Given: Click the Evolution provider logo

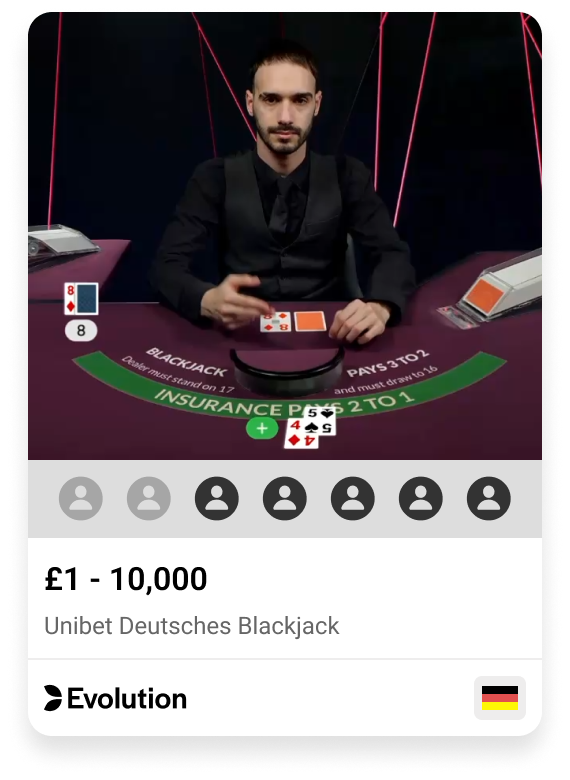Looking at the screenshot, I should pyautogui.click(x=115, y=698).
